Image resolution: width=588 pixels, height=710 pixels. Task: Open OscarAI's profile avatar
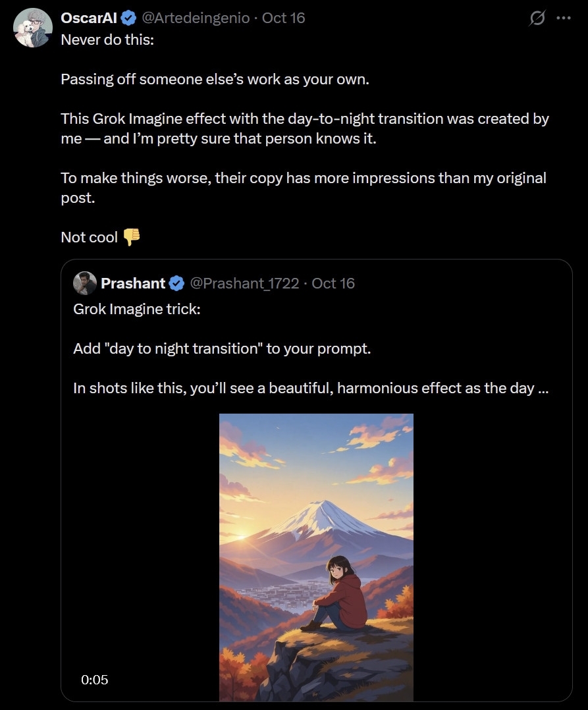tap(32, 28)
